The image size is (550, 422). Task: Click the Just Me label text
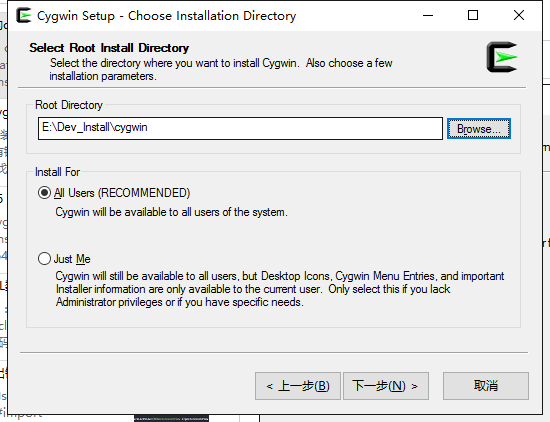pyautogui.click(x=72, y=259)
